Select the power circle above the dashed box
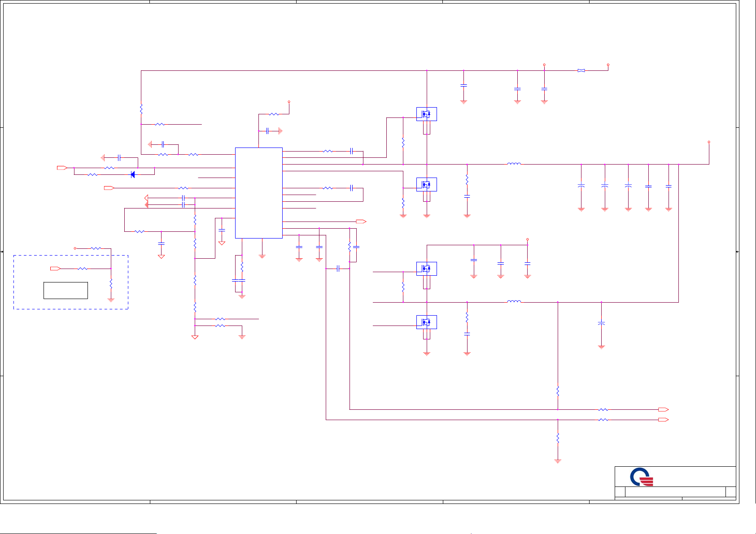Image resolution: width=756 pixels, height=534 pixels. click(75, 248)
